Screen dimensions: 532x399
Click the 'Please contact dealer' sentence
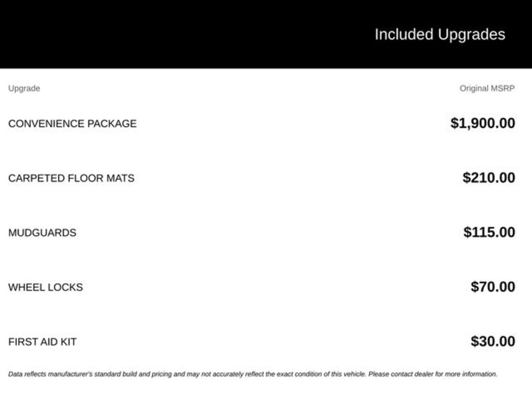pos(433,374)
